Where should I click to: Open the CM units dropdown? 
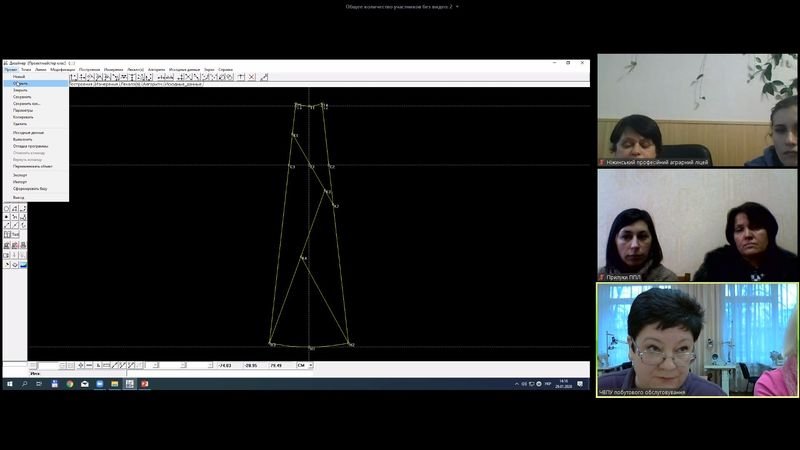(x=311, y=365)
